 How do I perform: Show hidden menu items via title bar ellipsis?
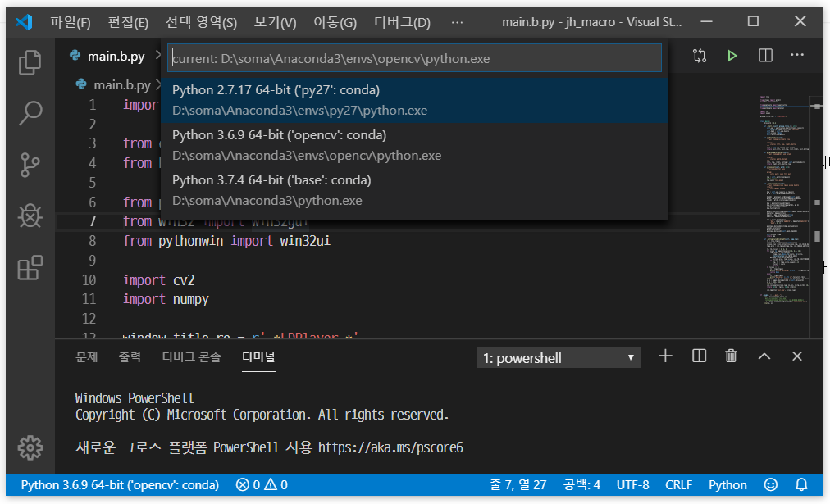457,22
